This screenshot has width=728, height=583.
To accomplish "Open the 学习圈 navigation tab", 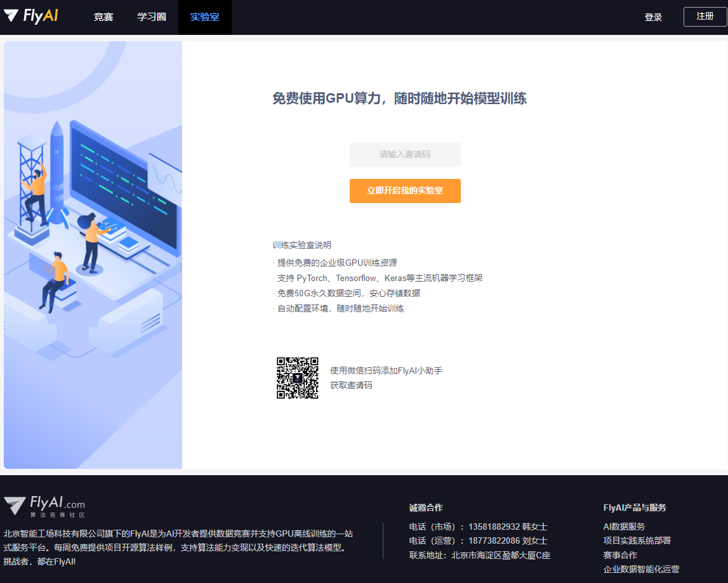I will [151, 17].
